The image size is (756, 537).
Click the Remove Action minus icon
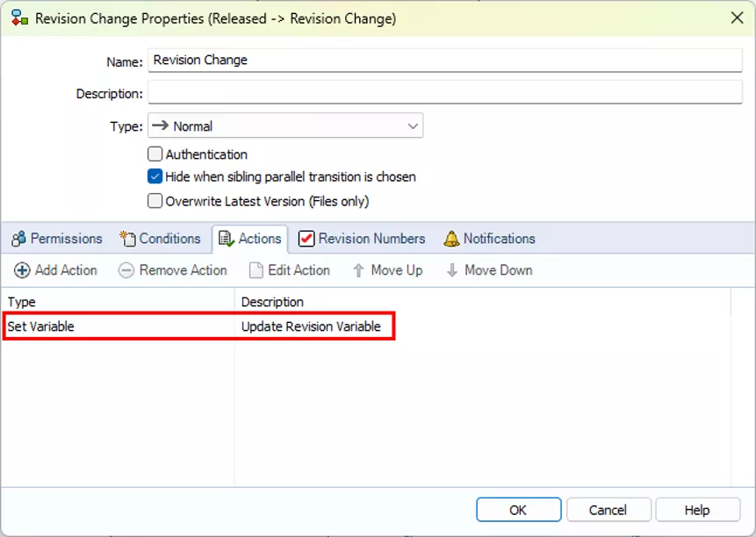click(x=126, y=270)
